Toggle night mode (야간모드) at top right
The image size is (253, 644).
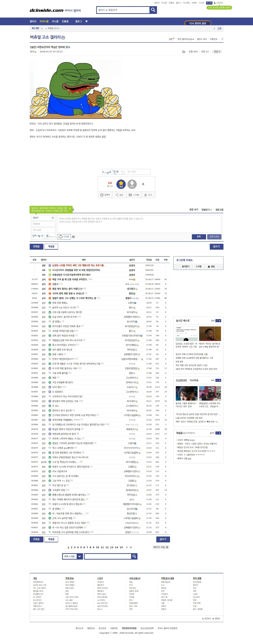(219, 3)
